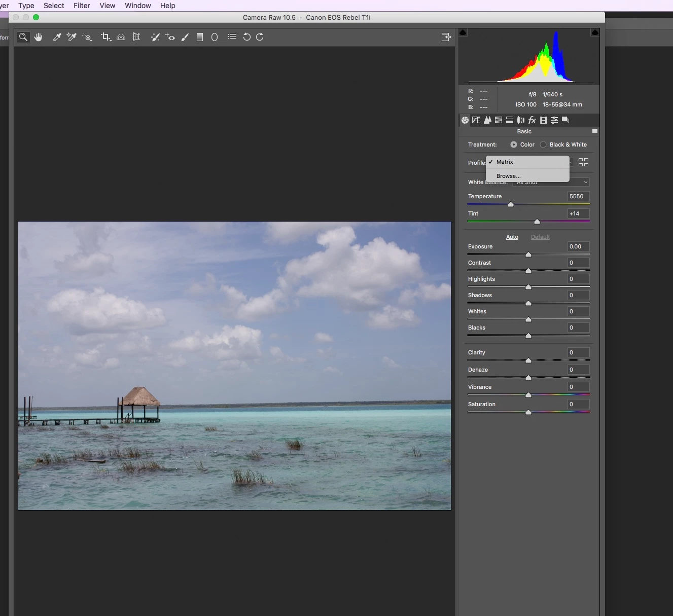673x616 pixels.
Task: Open the Tone Curve panel tab
Action: pyautogui.click(x=476, y=120)
